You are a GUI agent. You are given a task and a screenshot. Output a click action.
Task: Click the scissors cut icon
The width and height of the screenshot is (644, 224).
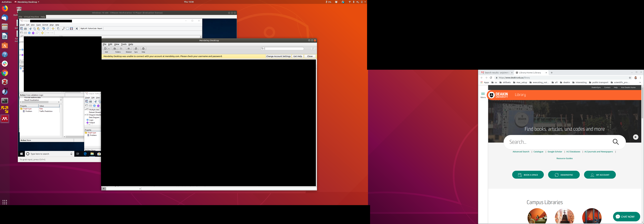[30, 29]
